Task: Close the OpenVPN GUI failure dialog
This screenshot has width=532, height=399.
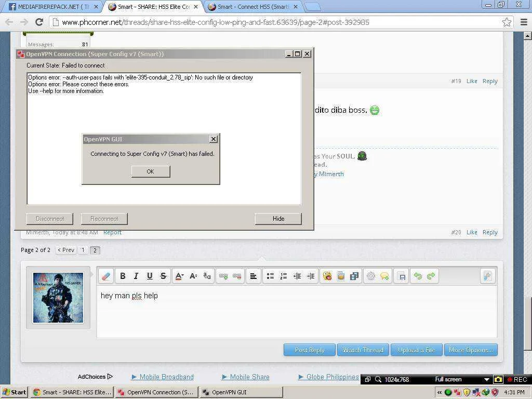Action: [213, 139]
